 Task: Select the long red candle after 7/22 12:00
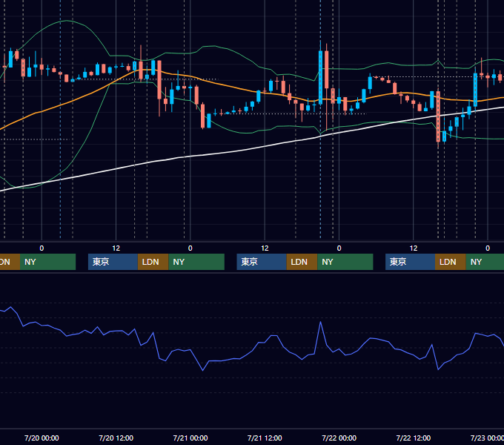click(x=438, y=116)
